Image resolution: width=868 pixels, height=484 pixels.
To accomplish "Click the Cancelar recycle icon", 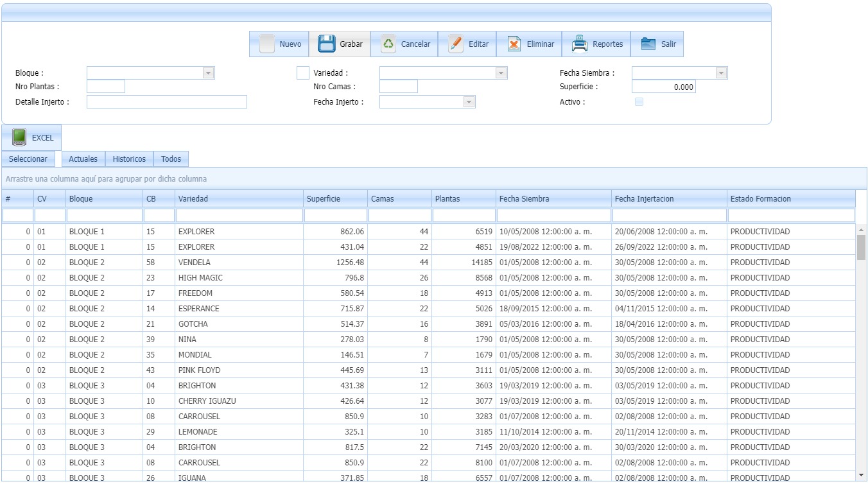I will pyautogui.click(x=388, y=44).
